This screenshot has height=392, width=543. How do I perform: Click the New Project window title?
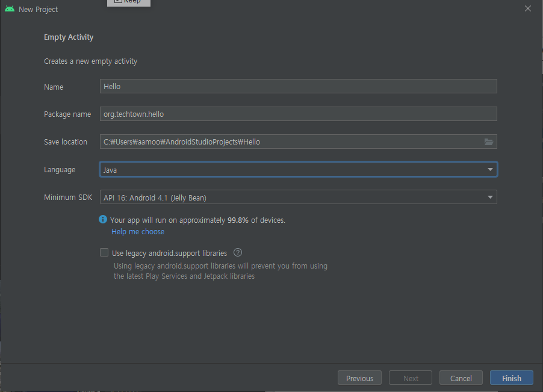click(x=38, y=10)
